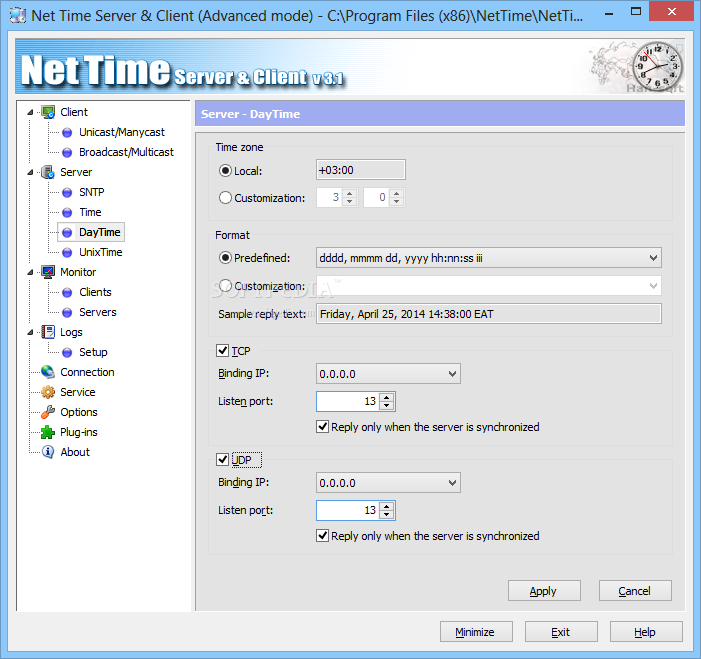
Task: Collapse the Monitor tree node
Action: tap(30, 272)
